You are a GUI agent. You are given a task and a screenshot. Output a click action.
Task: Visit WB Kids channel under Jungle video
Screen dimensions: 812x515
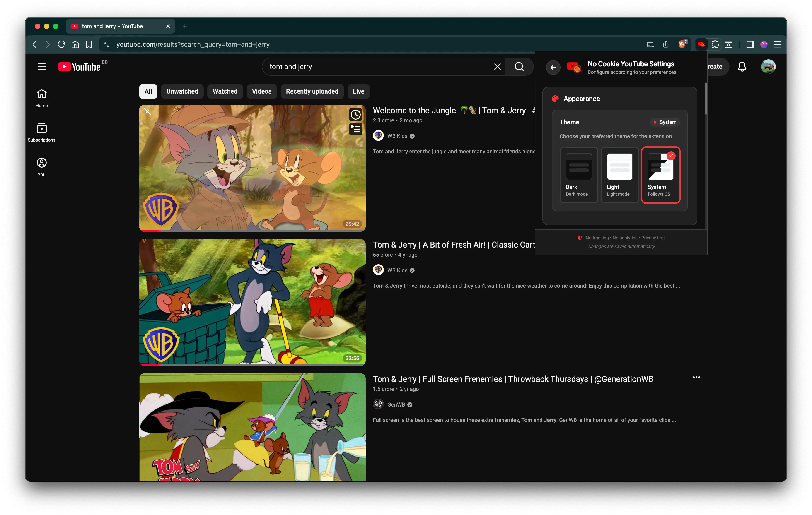397,136
